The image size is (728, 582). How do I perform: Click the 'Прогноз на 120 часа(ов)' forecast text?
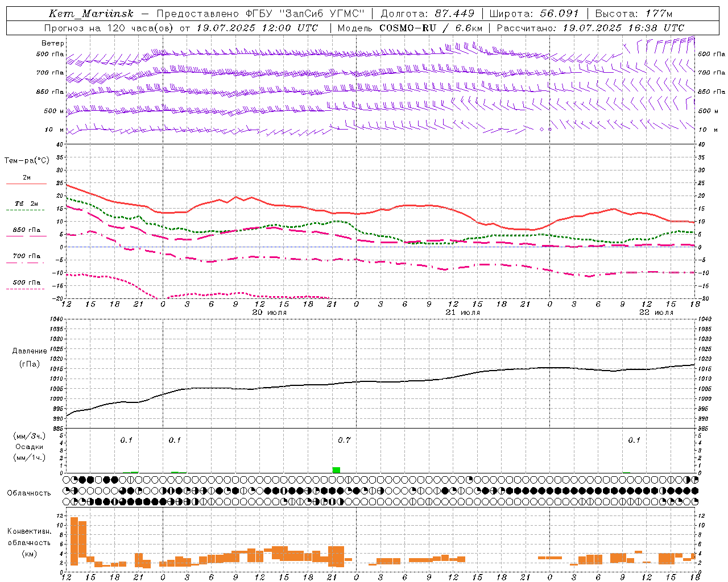(109, 28)
